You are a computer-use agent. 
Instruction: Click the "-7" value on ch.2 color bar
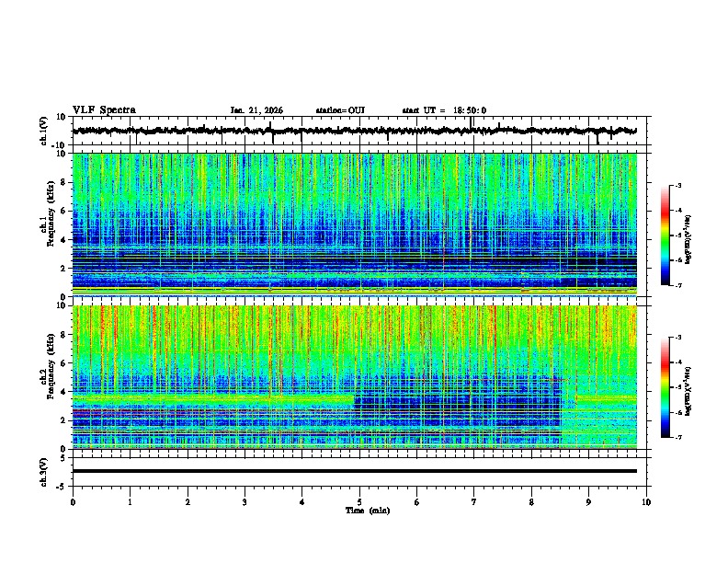point(678,437)
